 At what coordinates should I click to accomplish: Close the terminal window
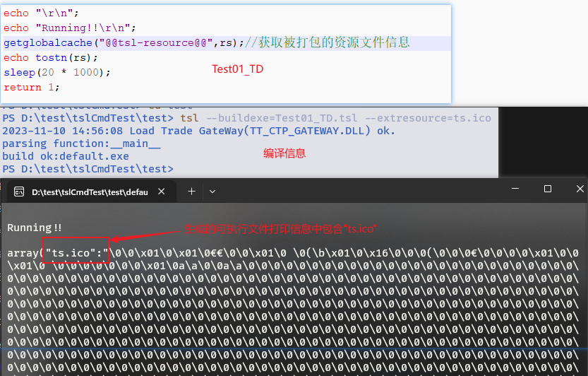(x=579, y=189)
